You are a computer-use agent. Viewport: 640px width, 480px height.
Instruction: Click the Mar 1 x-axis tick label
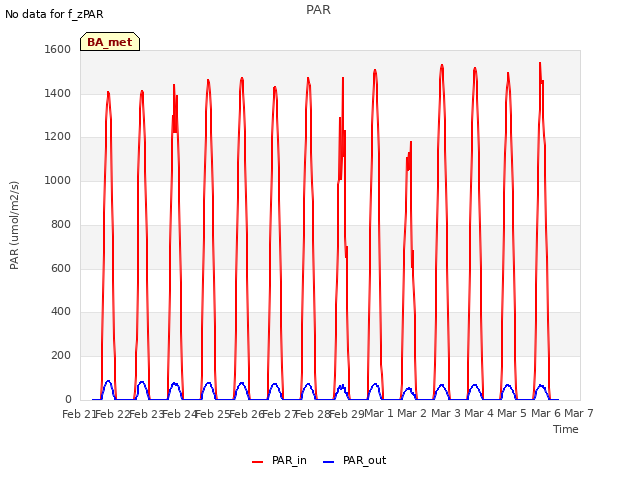click(379, 413)
